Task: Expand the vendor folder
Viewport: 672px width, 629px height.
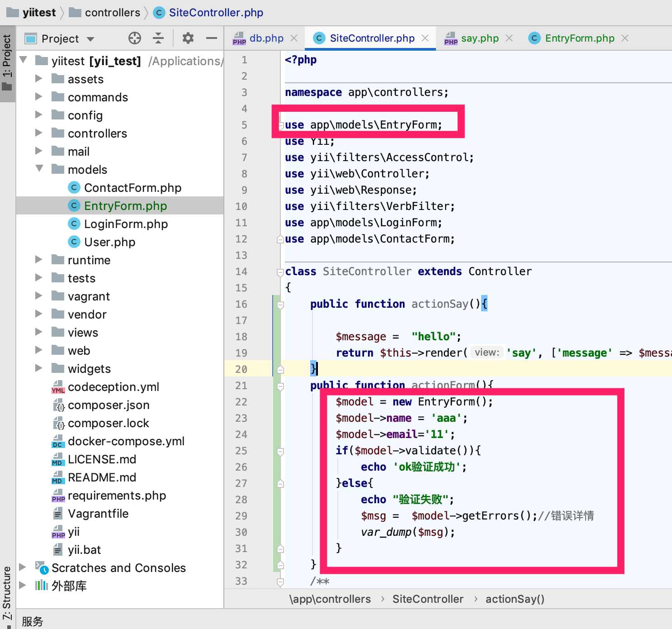Action: point(39,314)
